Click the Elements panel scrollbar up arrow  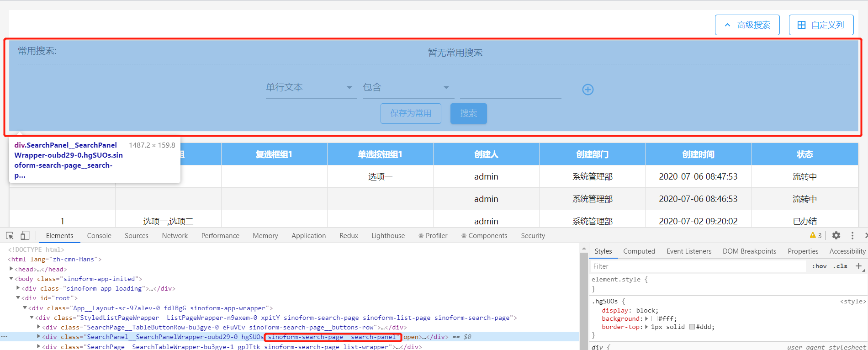(x=583, y=249)
